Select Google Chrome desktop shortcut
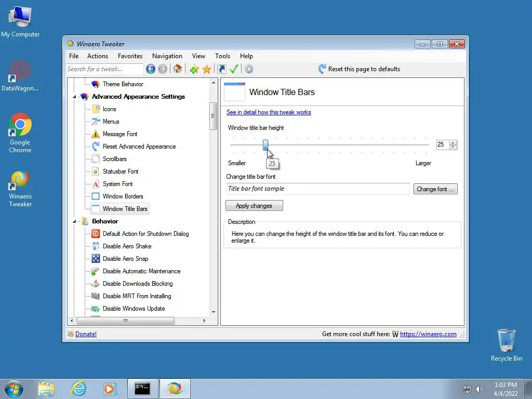The height and width of the screenshot is (399, 532). 20,133
